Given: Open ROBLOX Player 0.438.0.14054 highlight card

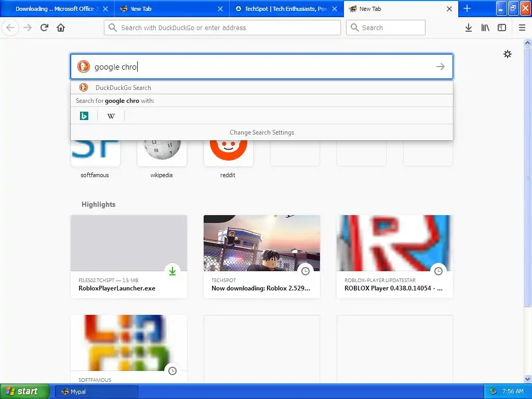Looking at the screenshot, I should 395,257.
